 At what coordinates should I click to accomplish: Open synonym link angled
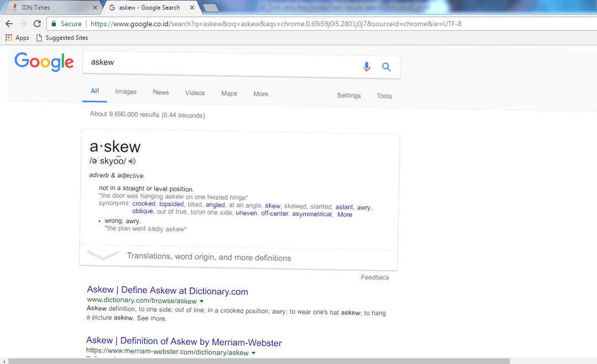[x=215, y=204]
